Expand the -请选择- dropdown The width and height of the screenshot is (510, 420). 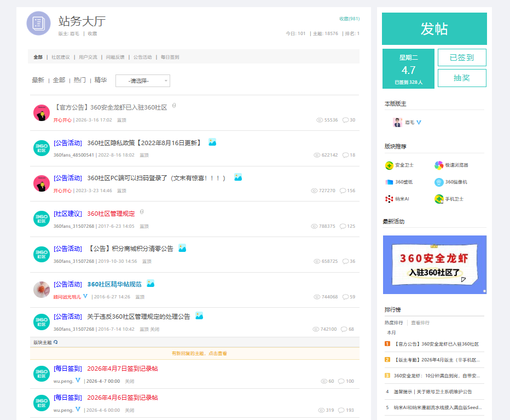(x=143, y=80)
